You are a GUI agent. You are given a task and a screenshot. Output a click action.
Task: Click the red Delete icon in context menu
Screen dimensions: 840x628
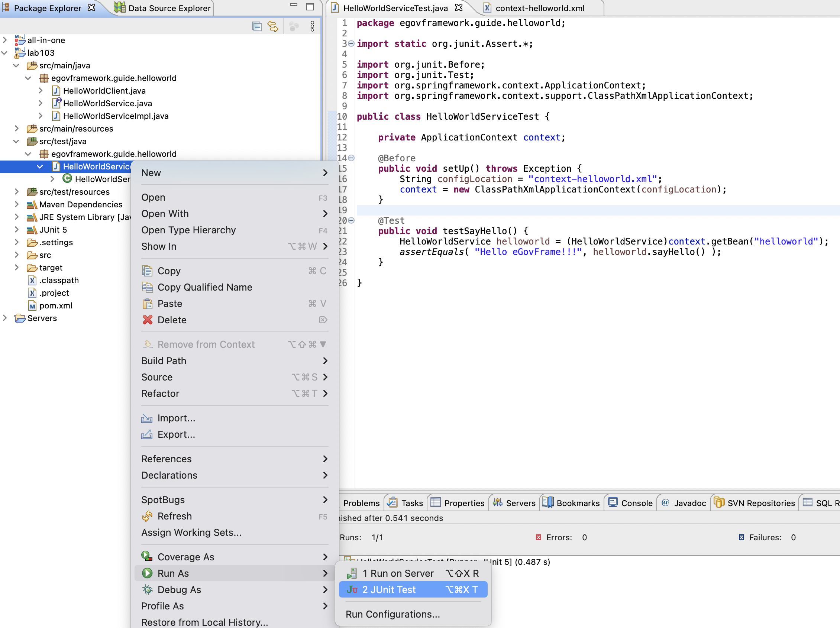tap(147, 320)
